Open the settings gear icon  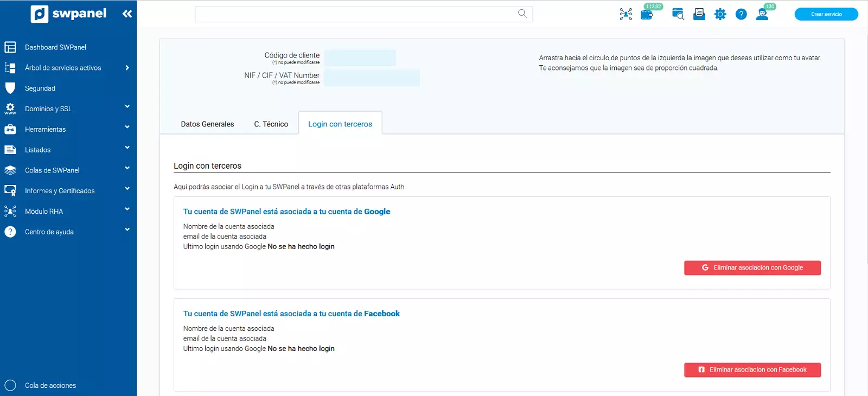720,14
